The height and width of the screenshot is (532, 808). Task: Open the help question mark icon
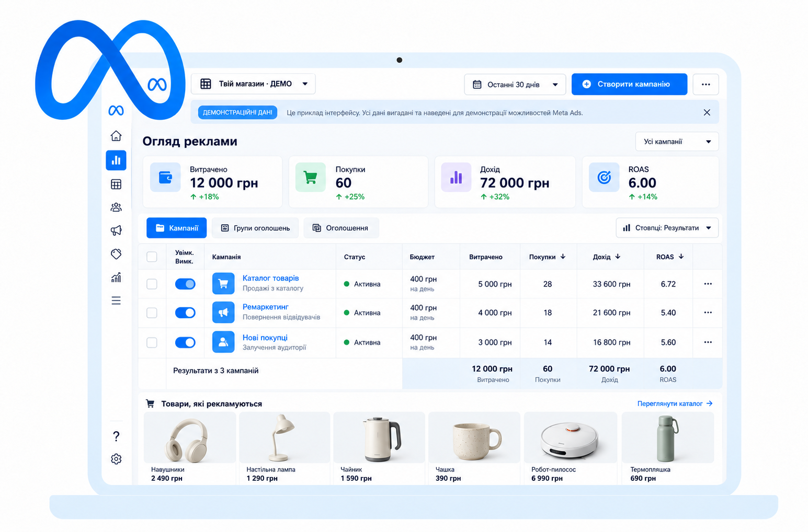tap(116, 436)
